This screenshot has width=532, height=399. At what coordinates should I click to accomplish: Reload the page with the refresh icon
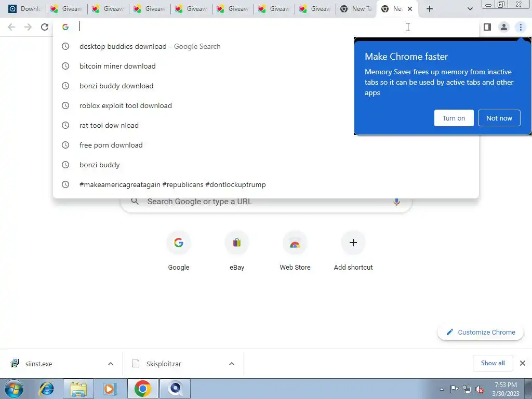pos(45,27)
